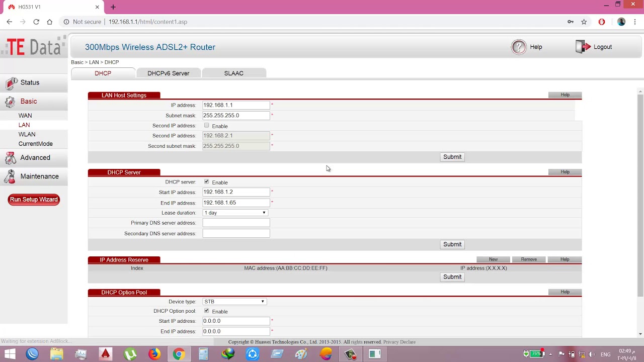Click the network warning tray icon
Image resolution: width=644 pixels, height=362 pixels.
(582, 354)
